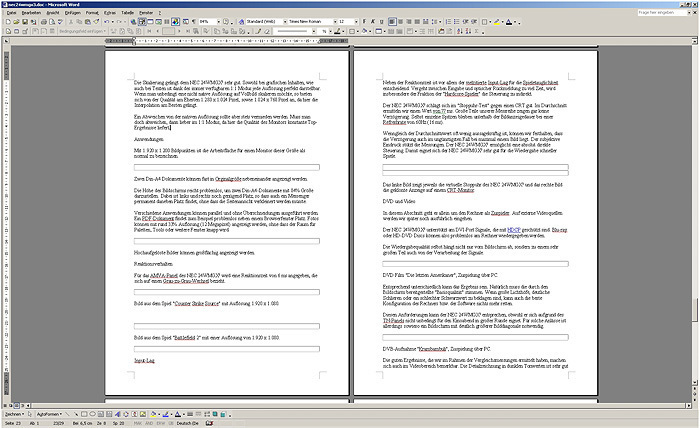Open the zoom percentage dropdown
The height and width of the screenshot is (428, 700).
pyautogui.click(x=219, y=21)
